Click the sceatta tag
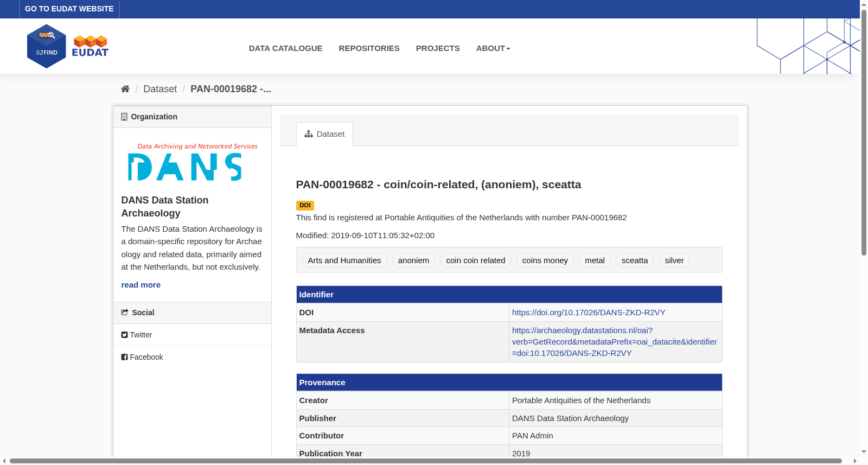The image size is (868, 465). [x=635, y=260]
